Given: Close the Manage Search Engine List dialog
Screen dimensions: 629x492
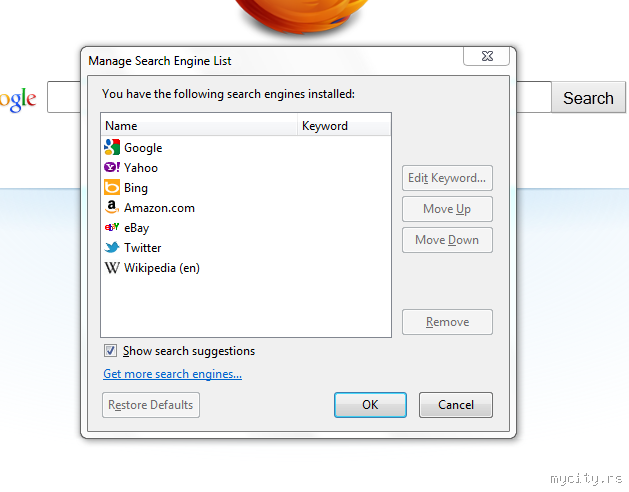Looking at the screenshot, I should coord(487,56).
